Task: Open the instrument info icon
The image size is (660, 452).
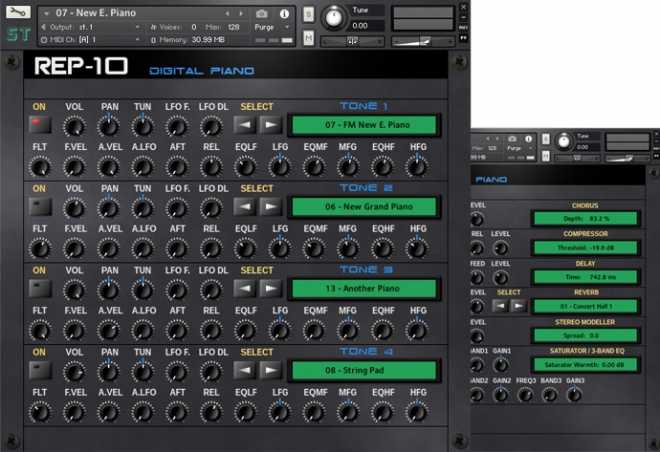Action: click(x=284, y=14)
